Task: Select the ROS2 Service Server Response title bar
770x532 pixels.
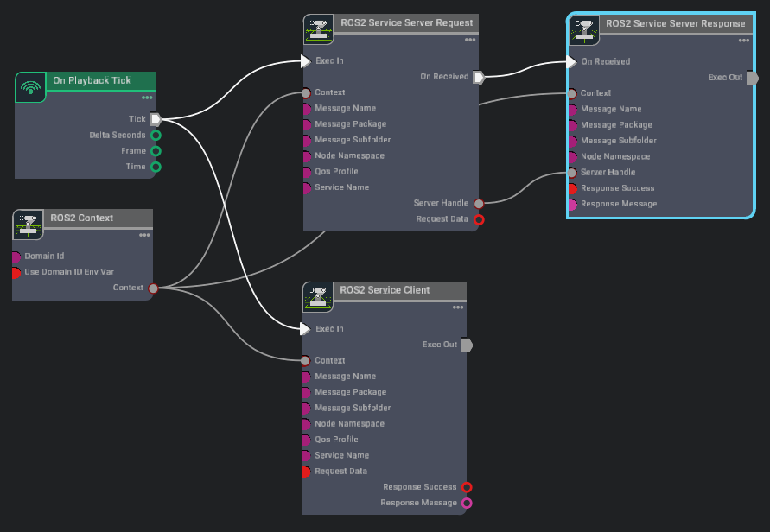Action: tap(675, 23)
